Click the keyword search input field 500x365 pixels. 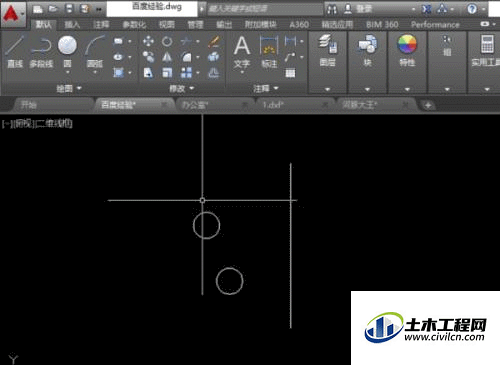265,9
